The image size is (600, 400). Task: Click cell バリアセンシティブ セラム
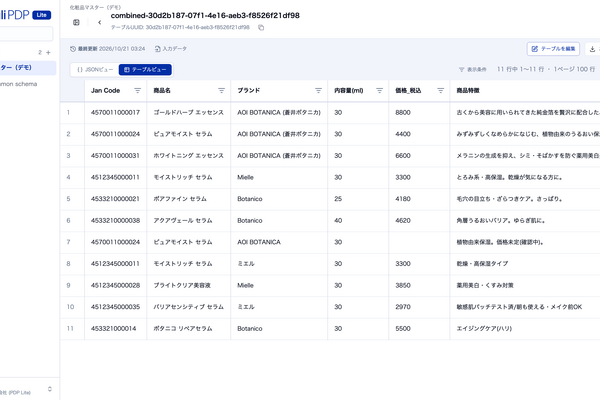188,307
